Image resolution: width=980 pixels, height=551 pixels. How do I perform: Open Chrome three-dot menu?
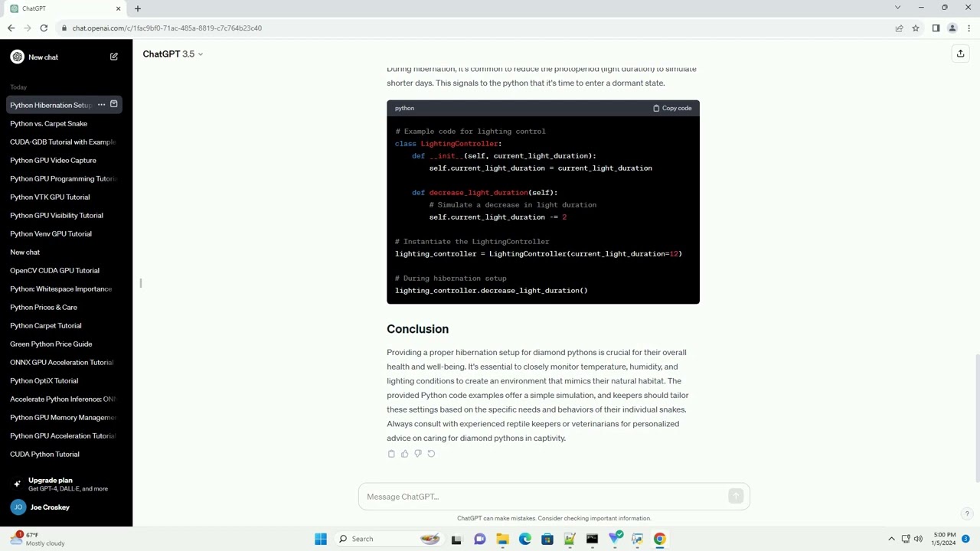(969, 28)
